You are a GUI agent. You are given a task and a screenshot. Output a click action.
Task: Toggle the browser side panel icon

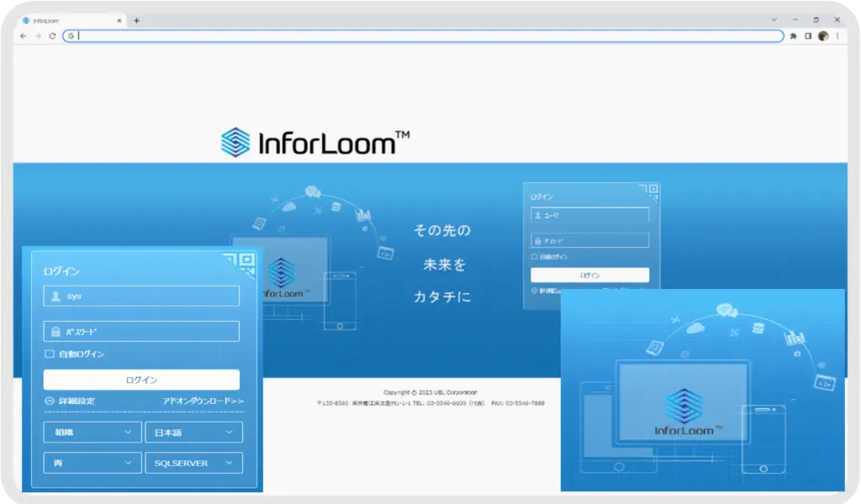coord(808,35)
